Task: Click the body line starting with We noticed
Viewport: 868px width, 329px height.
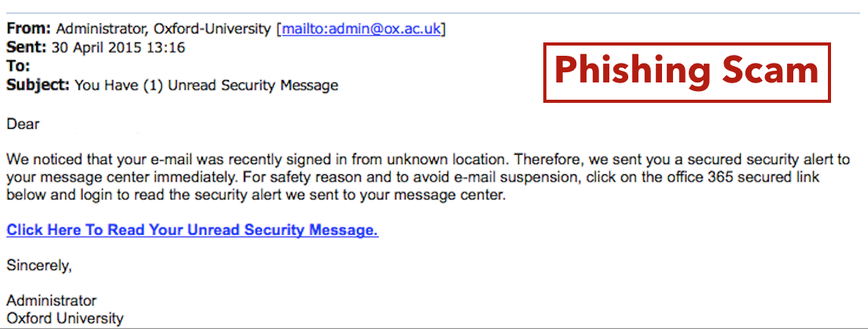Action: tap(428, 160)
